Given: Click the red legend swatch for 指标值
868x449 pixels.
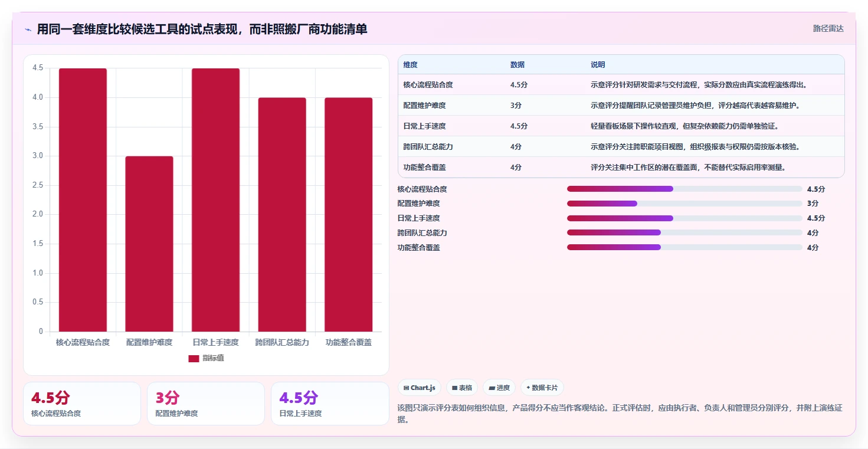Looking at the screenshot, I should pyautogui.click(x=194, y=359).
